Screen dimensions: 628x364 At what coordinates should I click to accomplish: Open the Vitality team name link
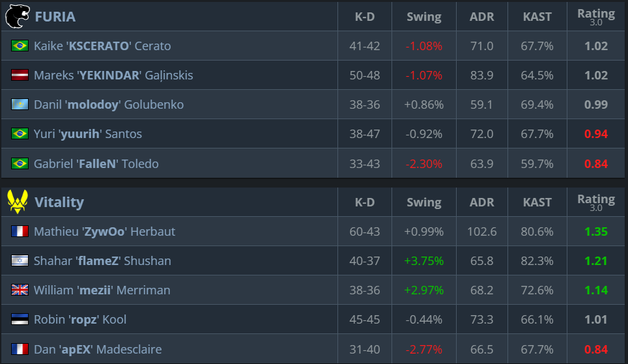coord(59,202)
